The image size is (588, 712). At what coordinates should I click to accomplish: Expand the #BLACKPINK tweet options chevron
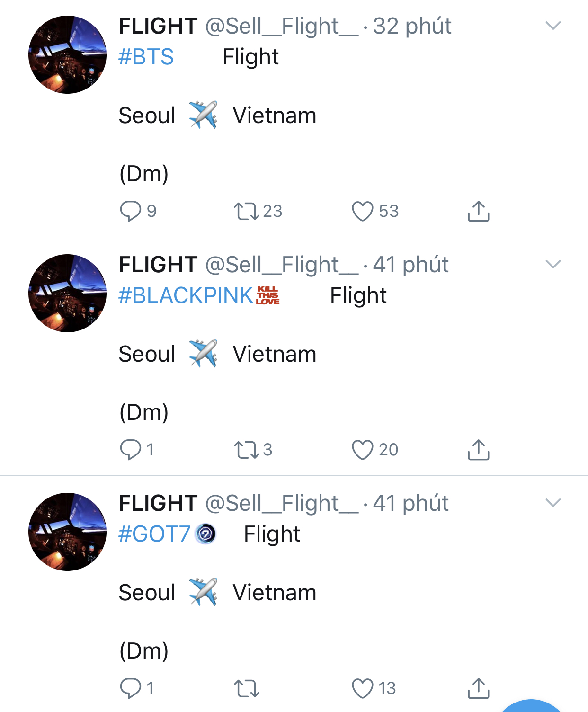click(x=553, y=264)
